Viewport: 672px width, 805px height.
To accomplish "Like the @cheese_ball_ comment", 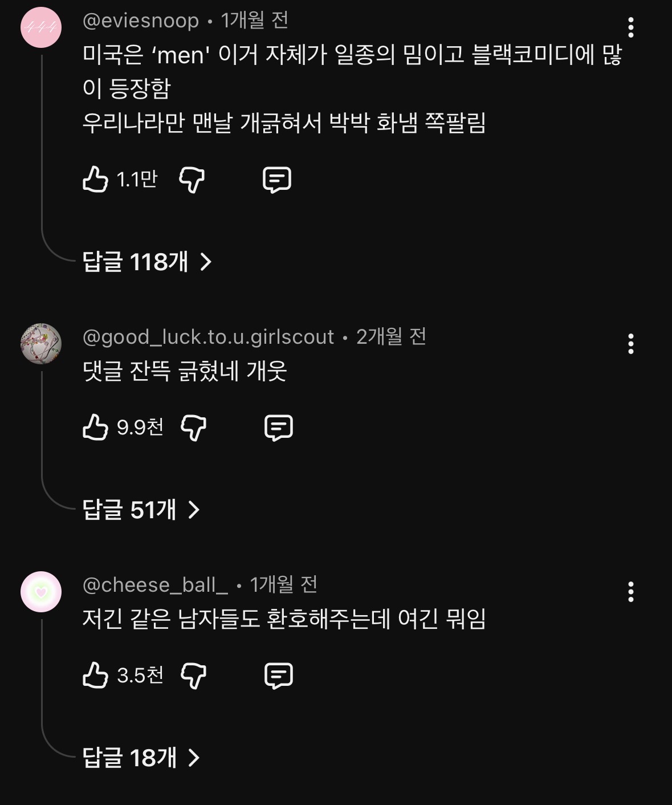I will tap(95, 676).
